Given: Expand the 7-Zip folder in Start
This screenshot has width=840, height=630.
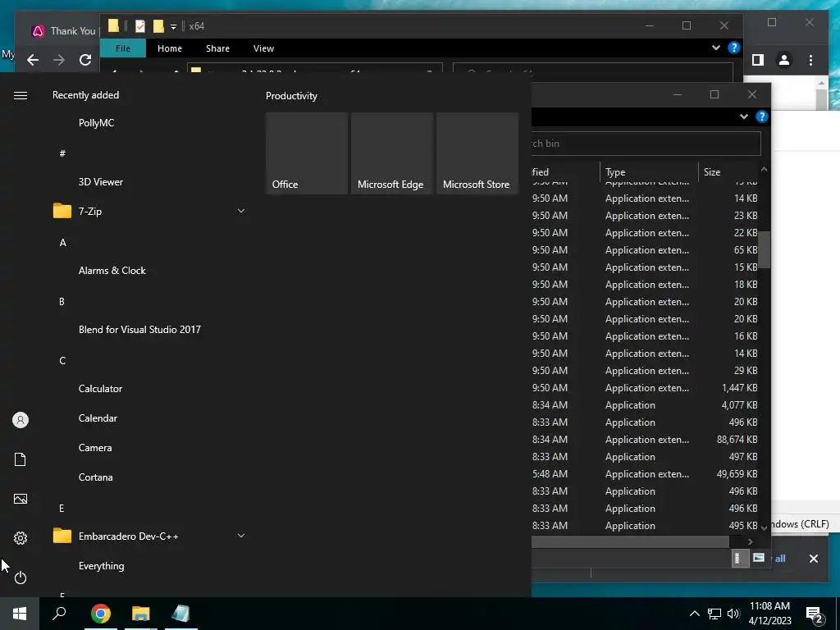Looking at the screenshot, I should point(241,211).
